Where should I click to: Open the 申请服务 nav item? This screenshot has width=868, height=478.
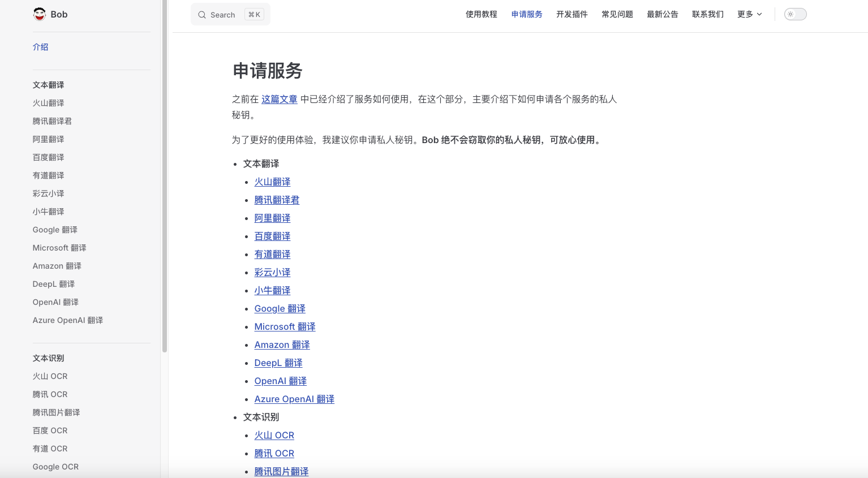[x=527, y=14]
